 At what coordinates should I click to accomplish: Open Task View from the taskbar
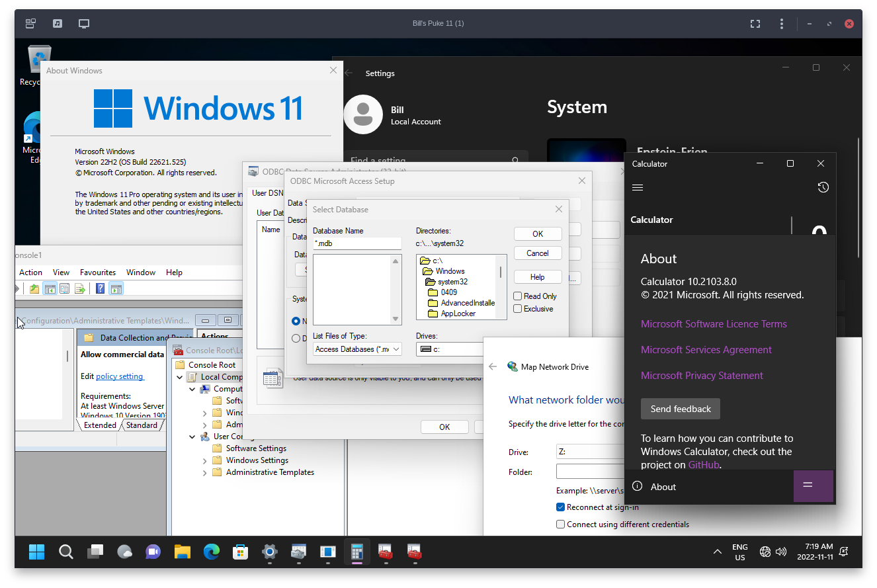[95, 551]
